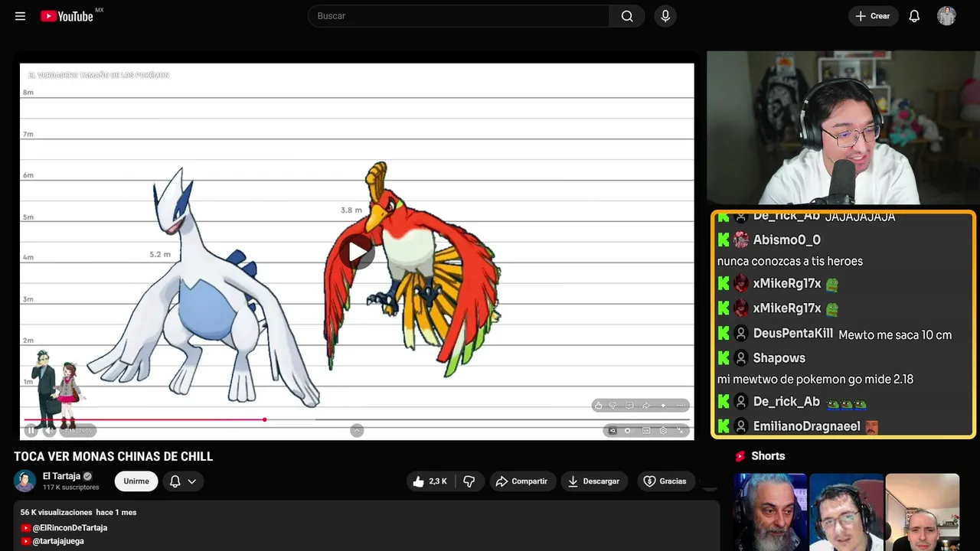Mute the video using the volume icon
The image size is (980, 551).
point(50,430)
